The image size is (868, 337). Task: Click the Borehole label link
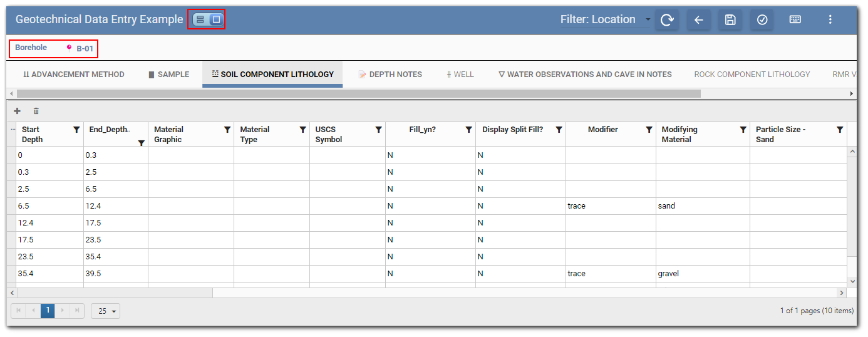(x=31, y=48)
